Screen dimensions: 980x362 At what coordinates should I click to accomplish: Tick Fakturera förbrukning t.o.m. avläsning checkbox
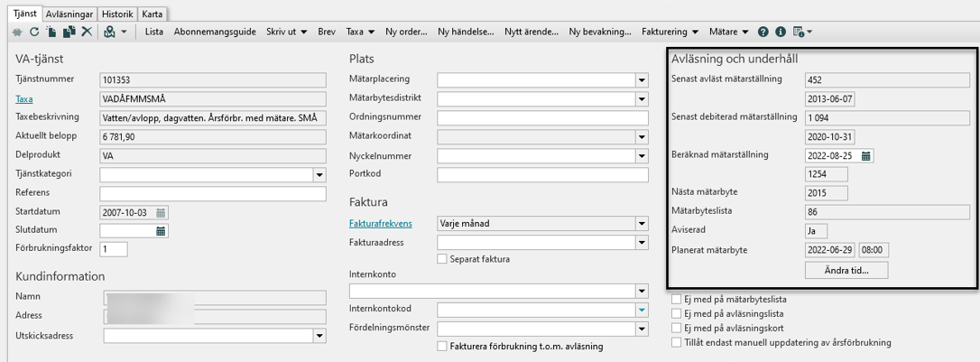(x=442, y=346)
